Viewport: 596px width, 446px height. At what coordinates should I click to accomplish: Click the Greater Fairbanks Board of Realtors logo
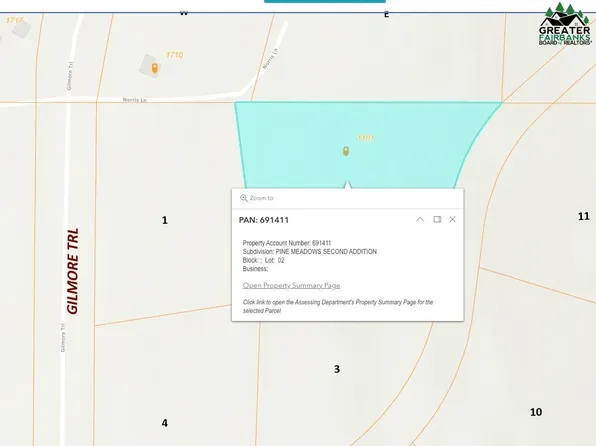[x=565, y=24]
